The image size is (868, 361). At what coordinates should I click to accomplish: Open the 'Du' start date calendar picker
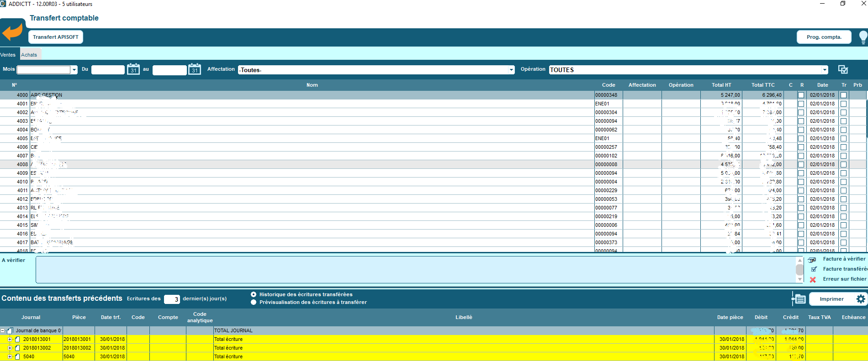(133, 69)
